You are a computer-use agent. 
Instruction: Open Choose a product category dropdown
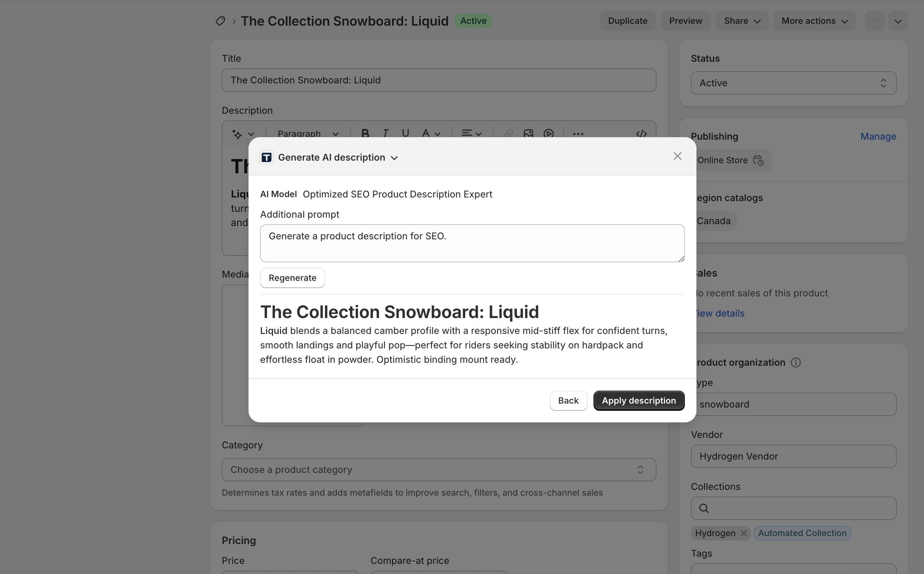439,470
